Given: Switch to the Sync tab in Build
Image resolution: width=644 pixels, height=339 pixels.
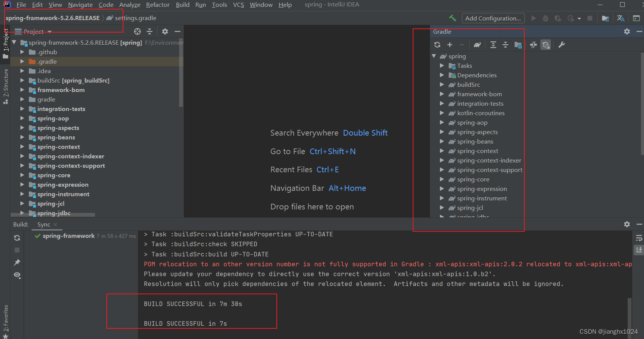Looking at the screenshot, I should pos(44,224).
